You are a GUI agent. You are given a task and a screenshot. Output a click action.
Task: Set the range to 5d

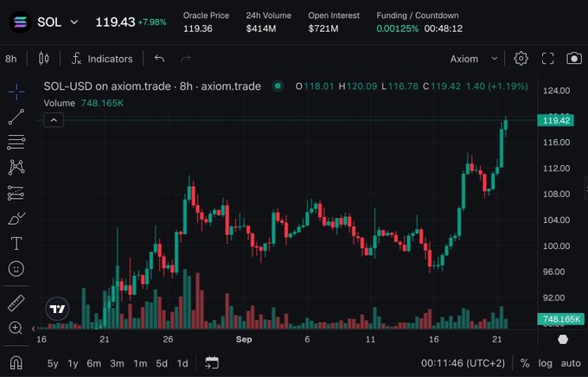click(x=162, y=363)
